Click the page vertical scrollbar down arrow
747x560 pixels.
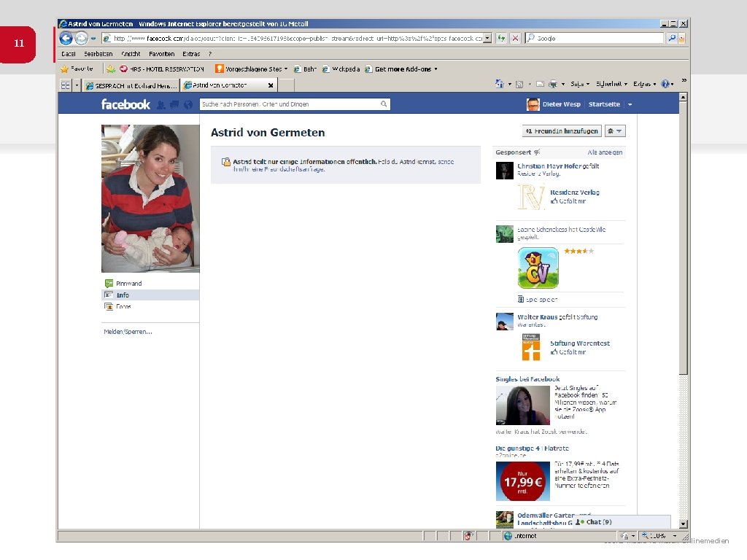(683, 524)
